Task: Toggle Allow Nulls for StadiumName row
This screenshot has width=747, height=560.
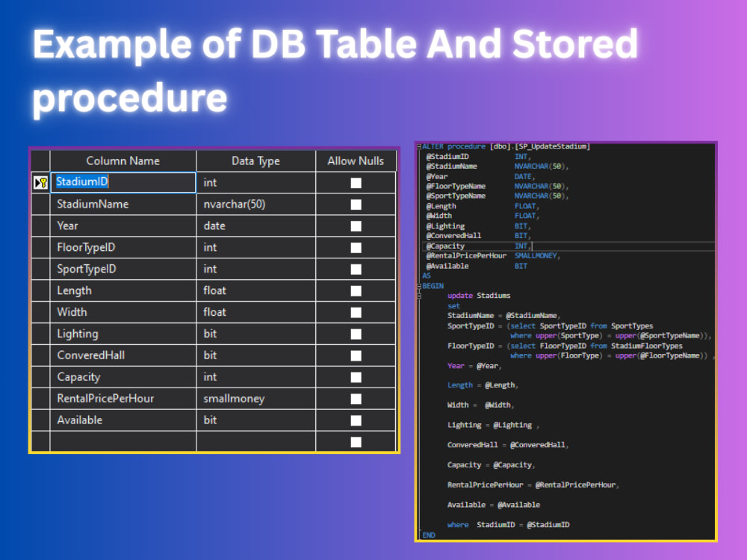Action: coord(356,205)
